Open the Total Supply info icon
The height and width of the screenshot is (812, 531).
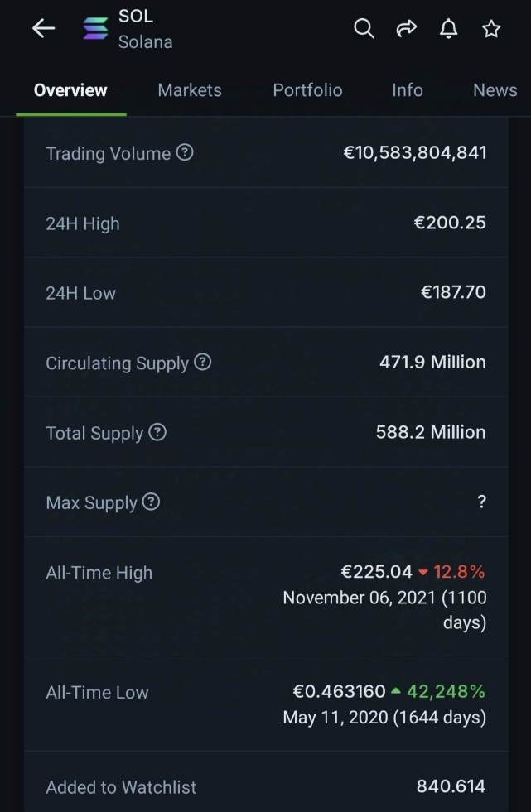click(157, 431)
